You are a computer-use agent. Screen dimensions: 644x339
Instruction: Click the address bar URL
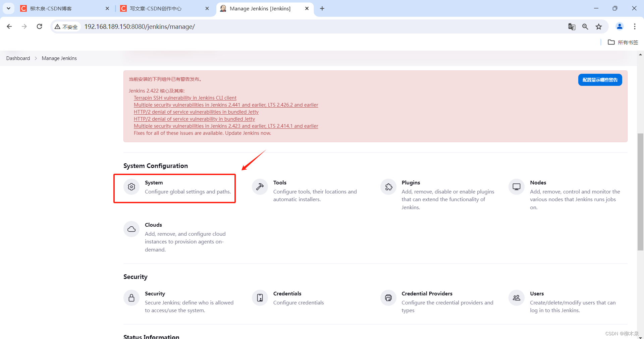[x=140, y=26]
